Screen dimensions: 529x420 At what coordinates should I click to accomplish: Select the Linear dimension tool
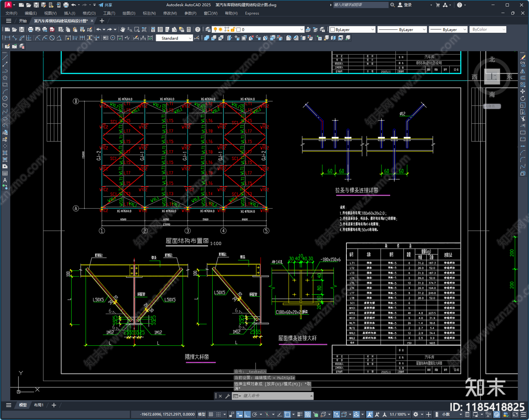coord(7,38)
